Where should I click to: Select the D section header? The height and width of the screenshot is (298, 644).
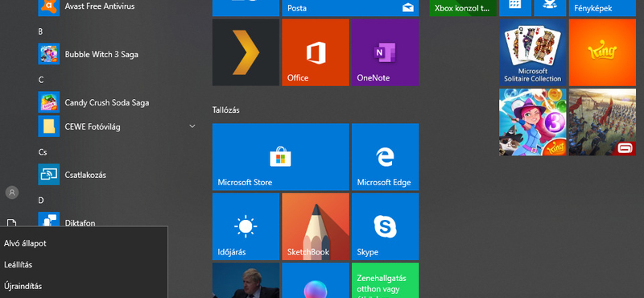click(41, 201)
